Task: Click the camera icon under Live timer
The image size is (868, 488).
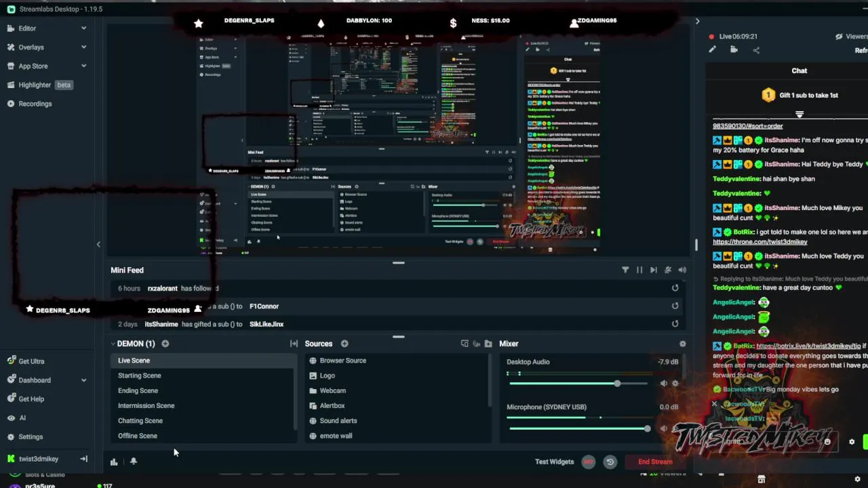Action: (x=734, y=49)
